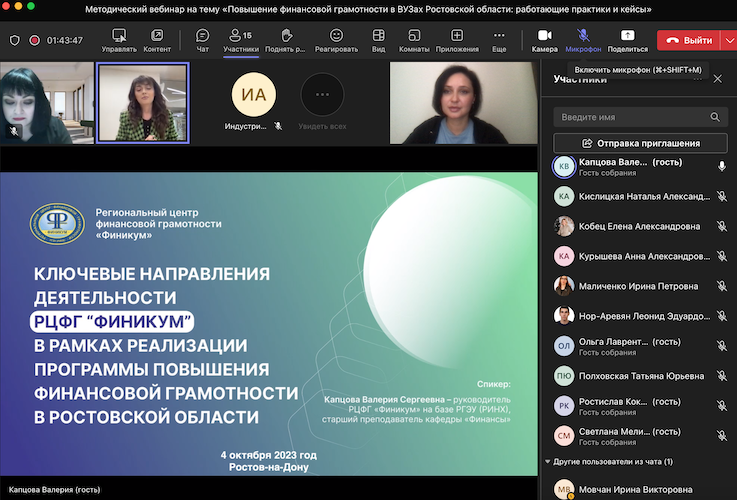Select participant Светлана Мели... (гость)
The height and width of the screenshot is (500, 737).
(640, 436)
